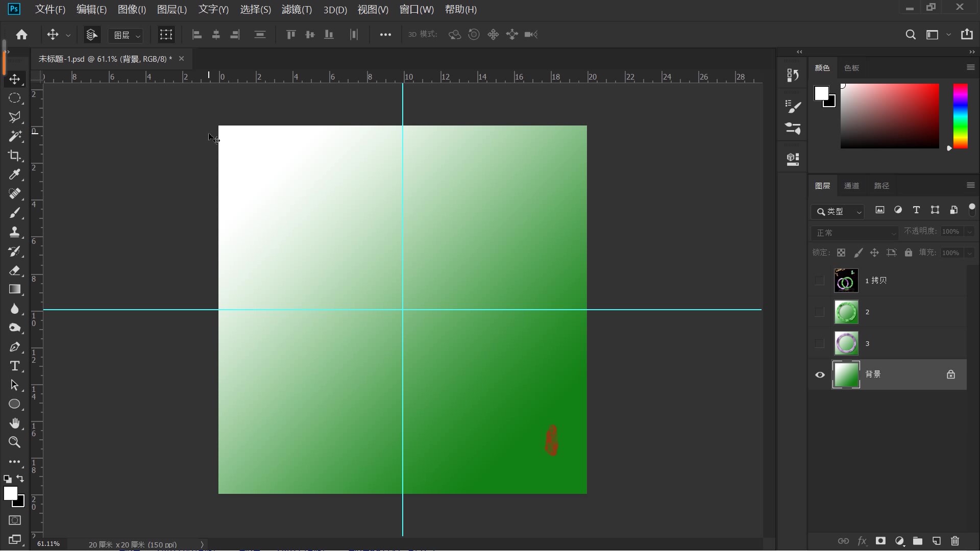Image resolution: width=980 pixels, height=551 pixels.
Task: Click the hue spectrum slider
Action: pyautogui.click(x=960, y=116)
